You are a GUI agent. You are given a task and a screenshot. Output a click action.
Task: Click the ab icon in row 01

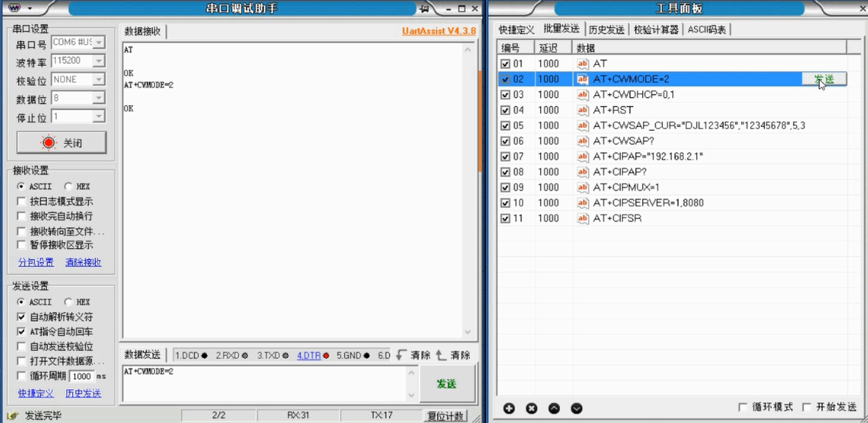[583, 63]
